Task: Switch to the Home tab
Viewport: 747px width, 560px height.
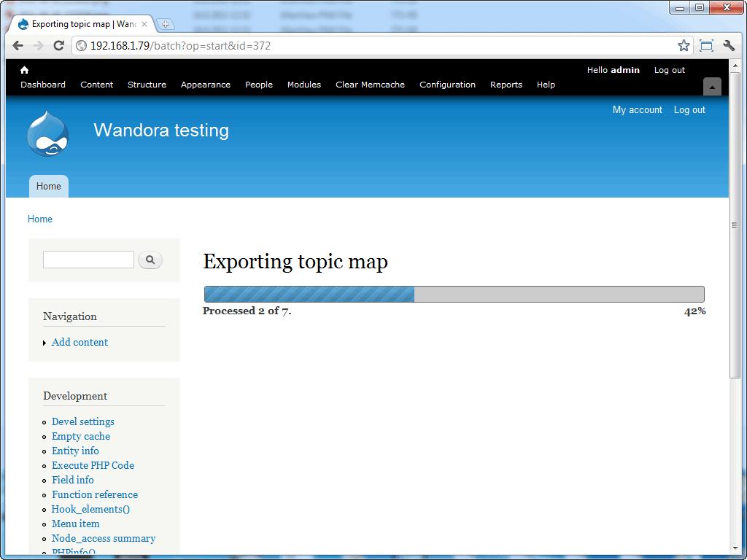Action: (x=48, y=186)
